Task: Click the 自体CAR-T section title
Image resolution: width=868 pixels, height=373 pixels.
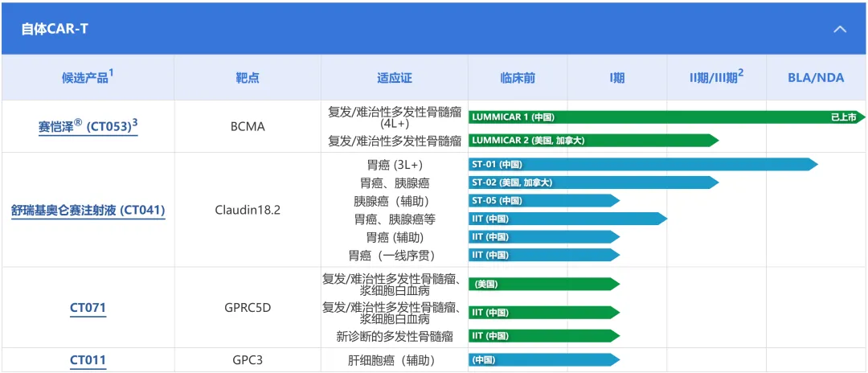Action: [55, 29]
